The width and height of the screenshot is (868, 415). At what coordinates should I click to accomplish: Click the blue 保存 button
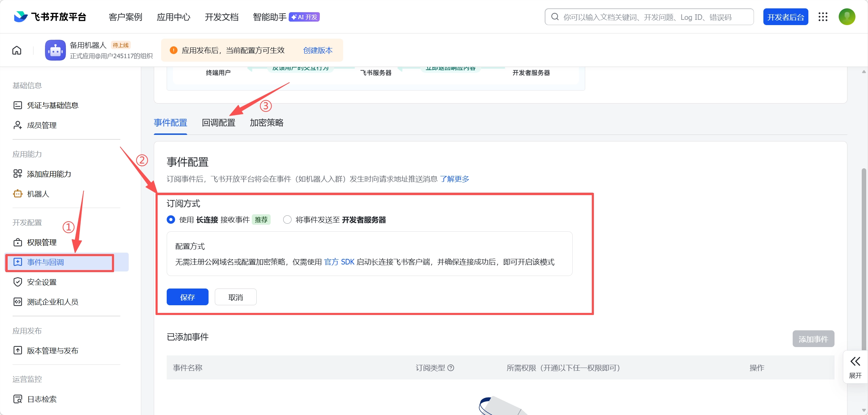click(x=187, y=297)
